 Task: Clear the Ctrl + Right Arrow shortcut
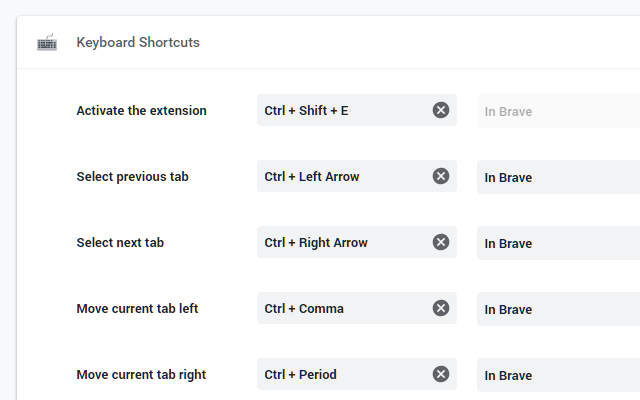(441, 242)
